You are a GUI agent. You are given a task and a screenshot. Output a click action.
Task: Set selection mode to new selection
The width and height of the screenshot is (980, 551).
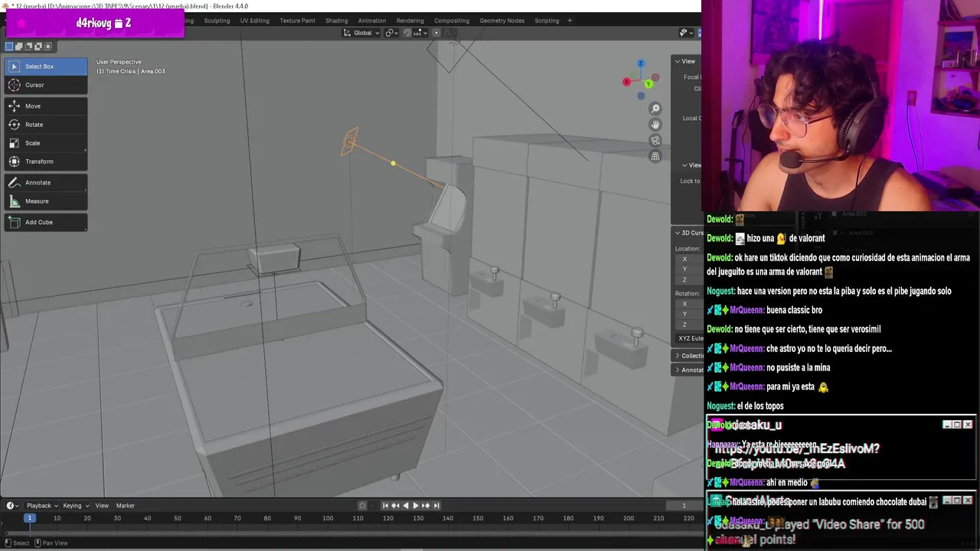point(9,47)
